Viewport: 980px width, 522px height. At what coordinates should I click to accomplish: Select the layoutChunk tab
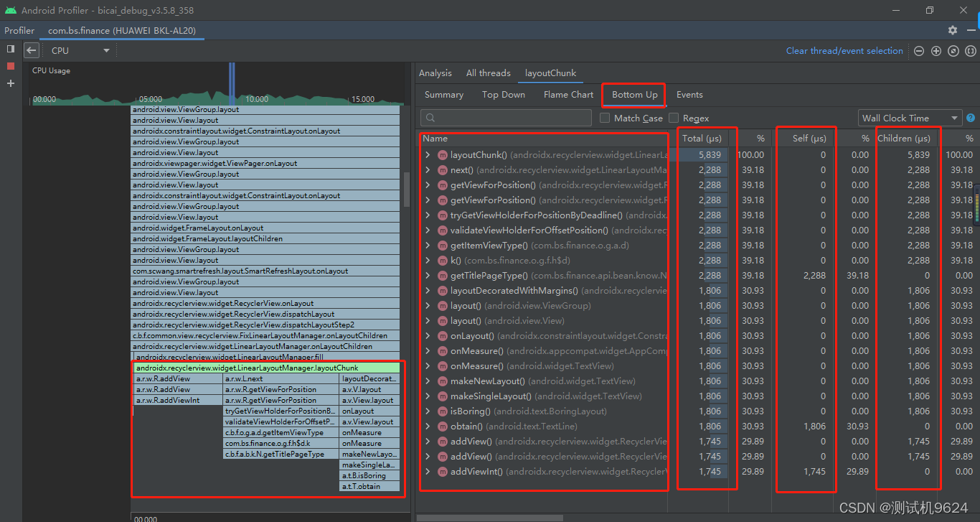pyautogui.click(x=551, y=73)
